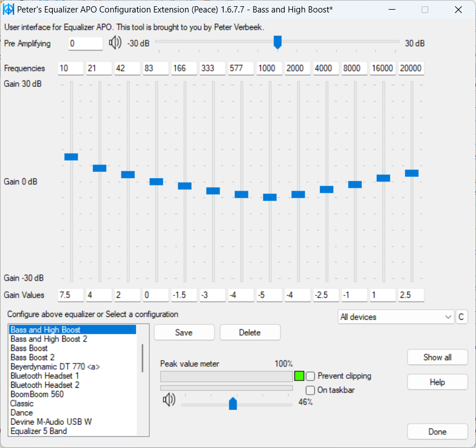This screenshot has width=476, height=448.
Task: Click the 20000 Hz frequency button
Action: pyautogui.click(x=411, y=68)
